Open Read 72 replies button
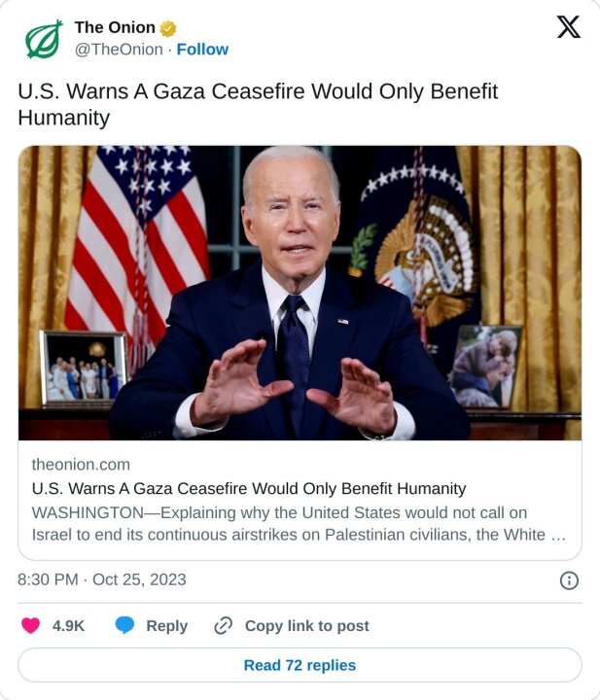This screenshot has width=600, height=700. pyautogui.click(x=300, y=665)
